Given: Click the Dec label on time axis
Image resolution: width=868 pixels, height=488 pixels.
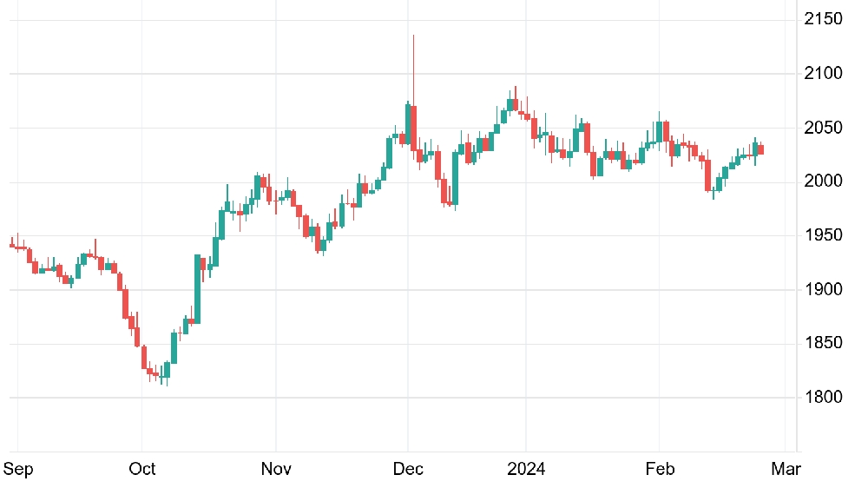Looking at the screenshot, I should pos(408,469).
